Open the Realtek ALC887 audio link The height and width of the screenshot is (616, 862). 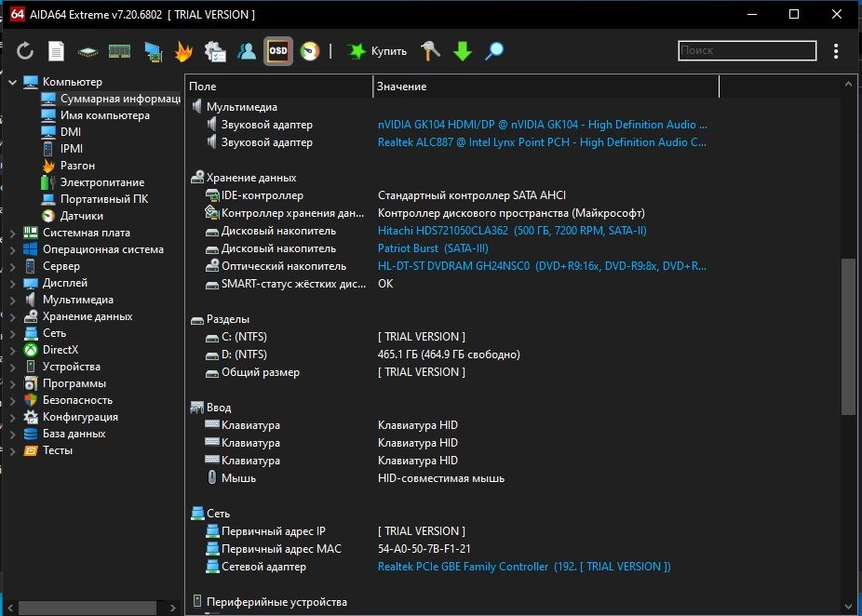coord(542,142)
